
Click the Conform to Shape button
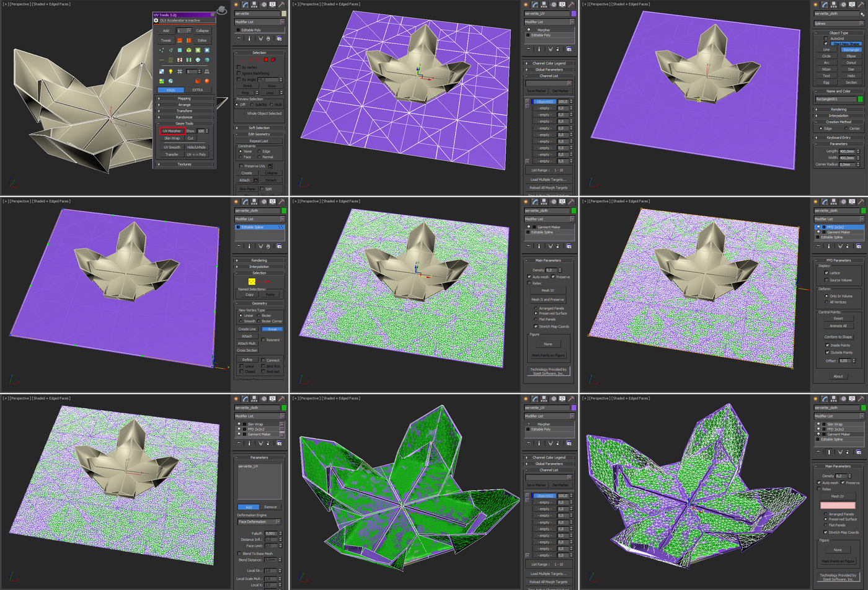[838, 337]
